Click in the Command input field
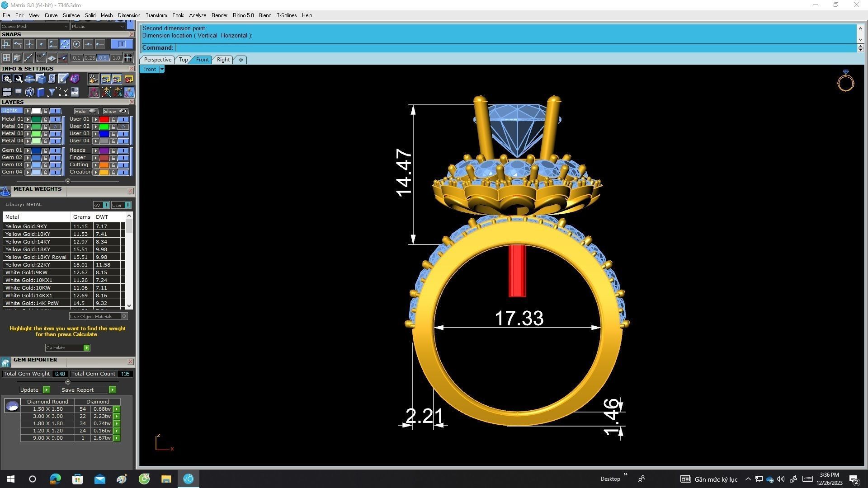The width and height of the screenshot is (868, 488). coord(515,48)
